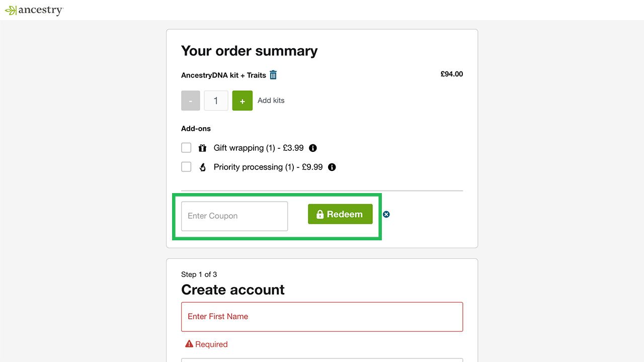
Task: Click the gift box icon
Action: point(202,148)
